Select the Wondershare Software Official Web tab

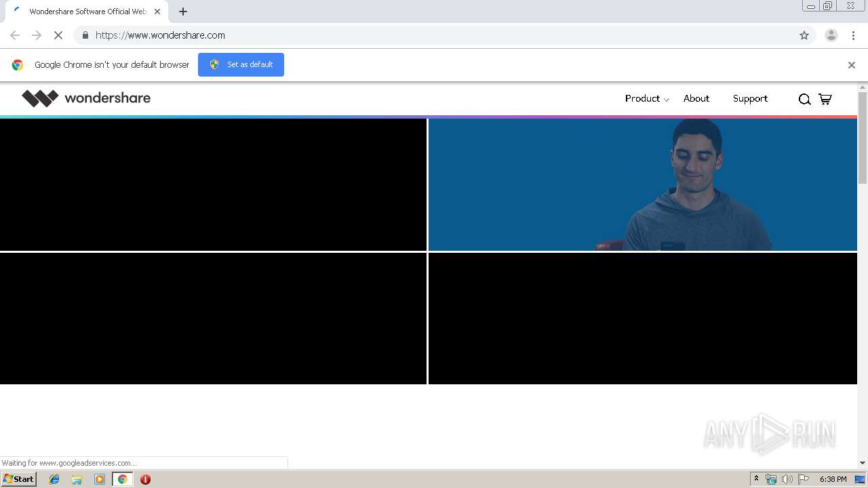click(x=87, y=12)
